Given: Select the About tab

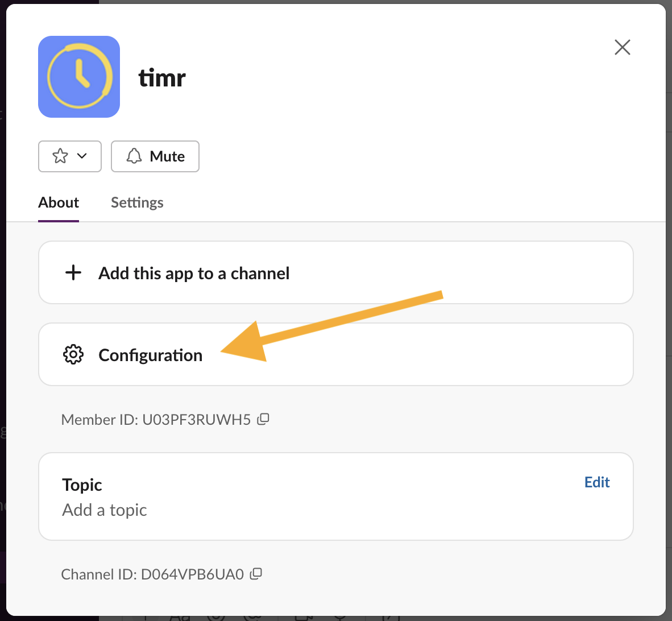Looking at the screenshot, I should (59, 202).
